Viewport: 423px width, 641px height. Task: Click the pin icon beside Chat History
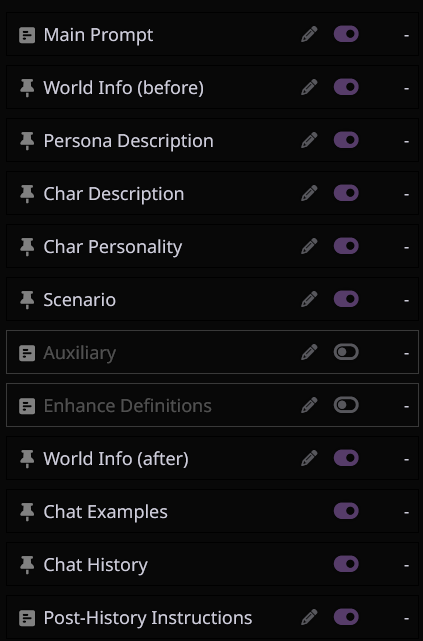pyautogui.click(x=27, y=565)
